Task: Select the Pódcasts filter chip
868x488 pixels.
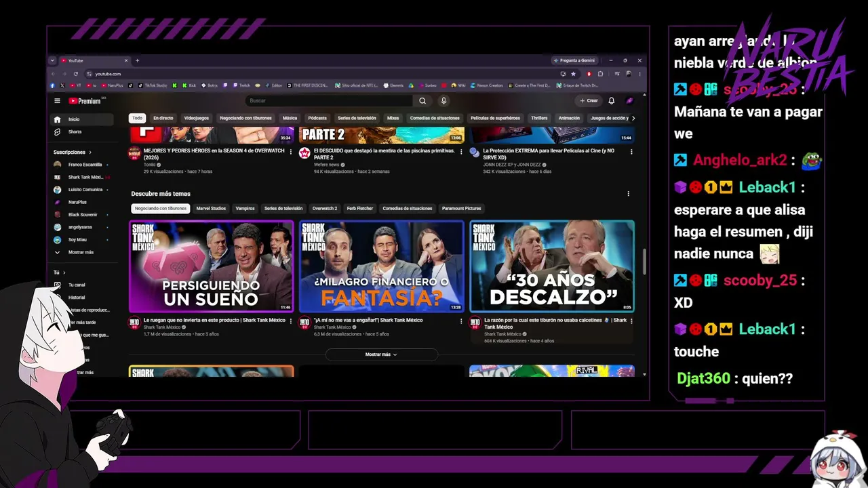Action: pos(317,118)
